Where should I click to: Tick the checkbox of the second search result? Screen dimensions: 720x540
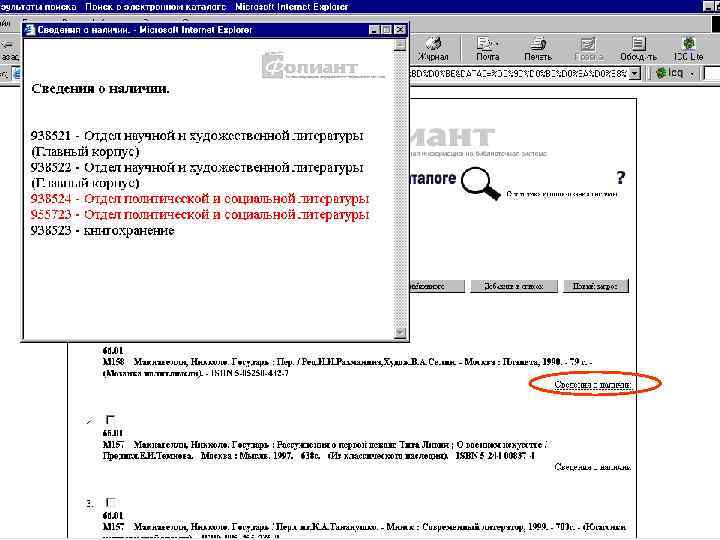pyautogui.click(x=110, y=419)
